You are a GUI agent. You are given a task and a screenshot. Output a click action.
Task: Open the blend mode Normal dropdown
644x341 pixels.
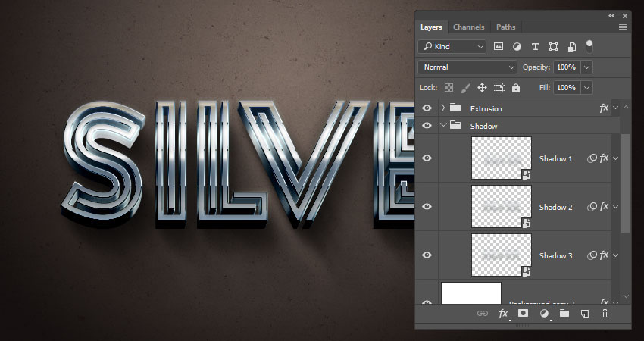click(469, 67)
